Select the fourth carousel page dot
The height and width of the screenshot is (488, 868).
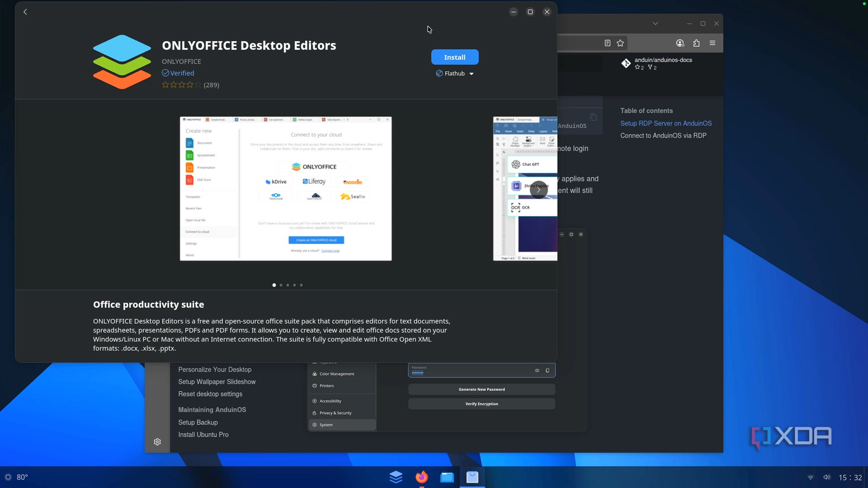point(295,285)
